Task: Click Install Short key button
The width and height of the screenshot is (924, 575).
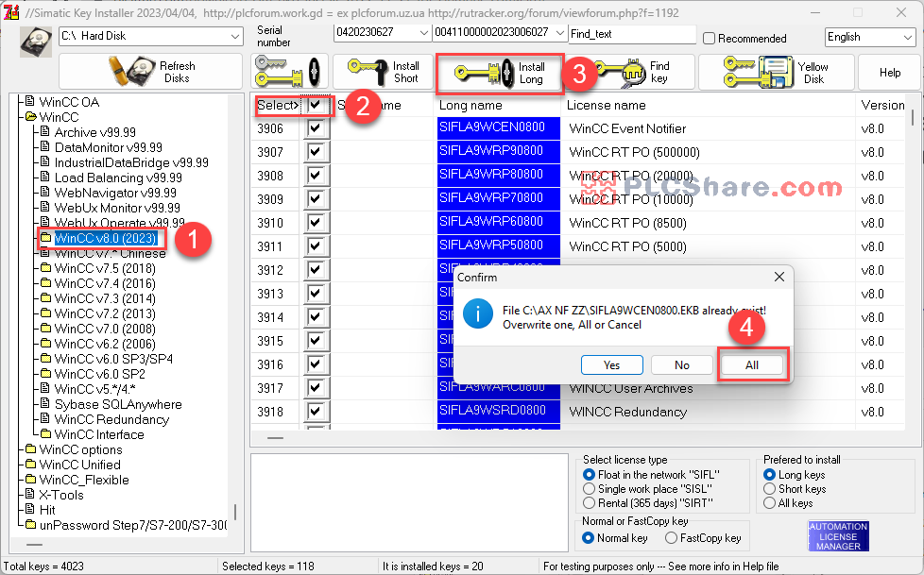Action: [x=383, y=72]
